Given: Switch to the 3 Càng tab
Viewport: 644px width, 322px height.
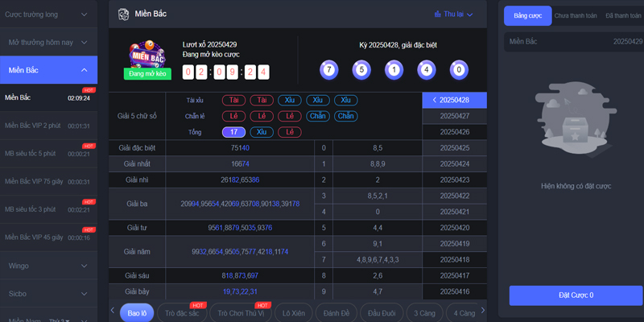Looking at the screenshot, I should tap(425, 313).
